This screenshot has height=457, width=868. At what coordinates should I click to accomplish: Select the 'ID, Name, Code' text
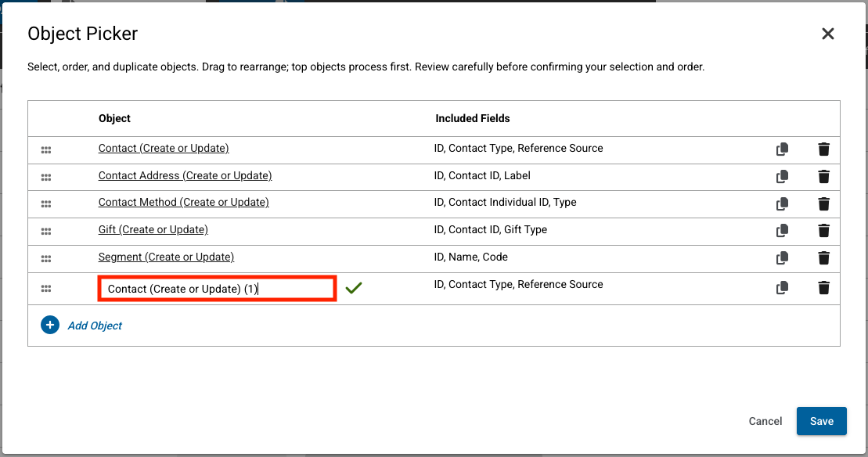(470, 257)
